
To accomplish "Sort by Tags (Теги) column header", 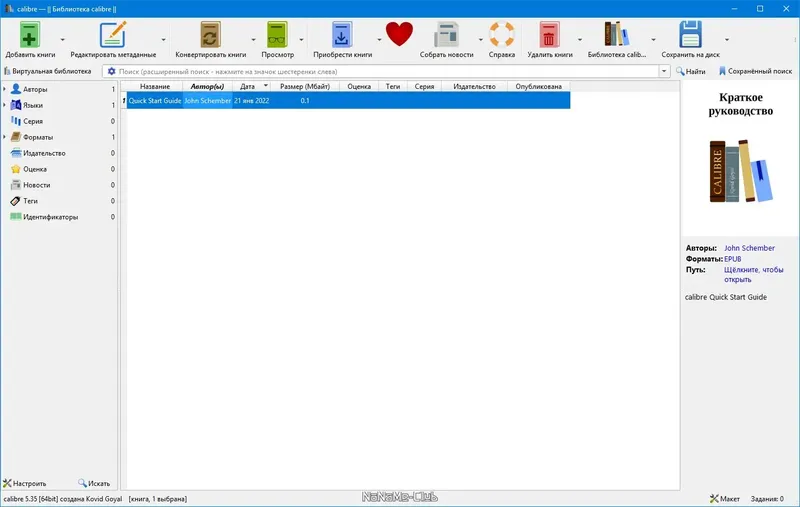I will point(393,86).
